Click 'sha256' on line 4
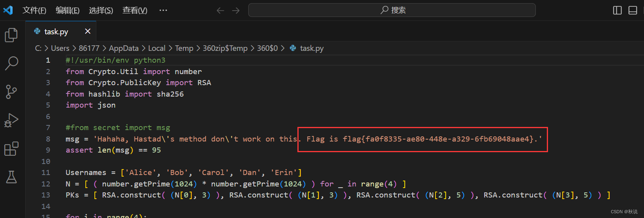 click(170, 94)
